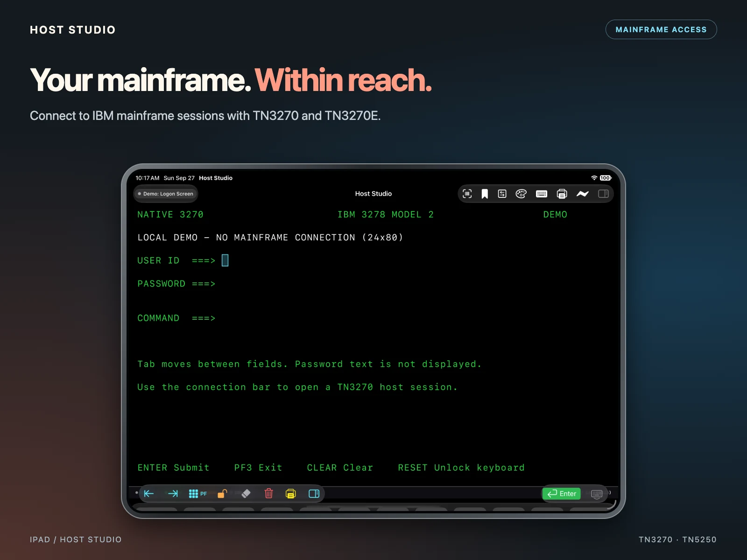Click the 'CLEAR Clear' hint text
The height and width of the screenshot is (560, 747).
[x=340, y=468]
